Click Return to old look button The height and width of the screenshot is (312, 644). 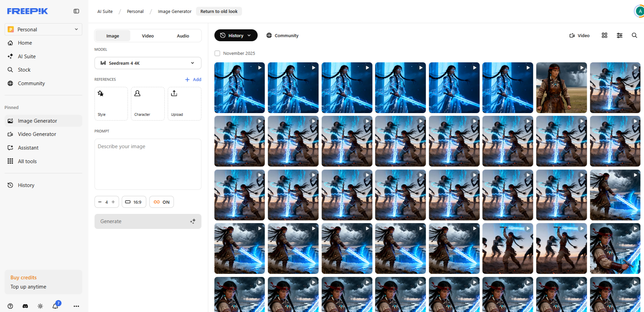tap(219, 12)
